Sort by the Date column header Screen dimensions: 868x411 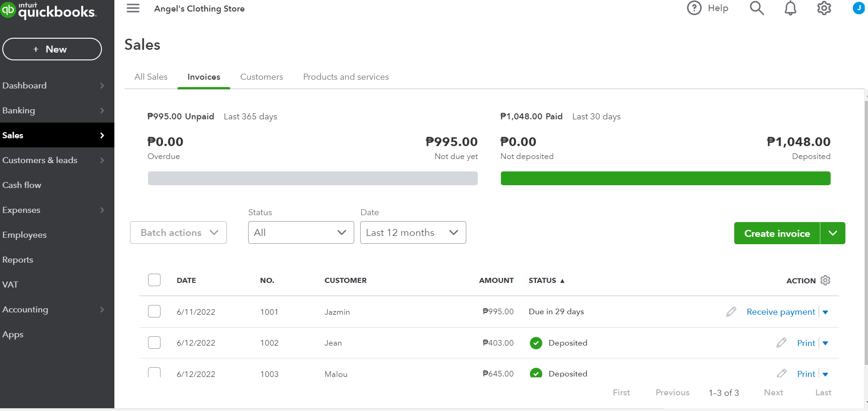click(x=186, y=280)
